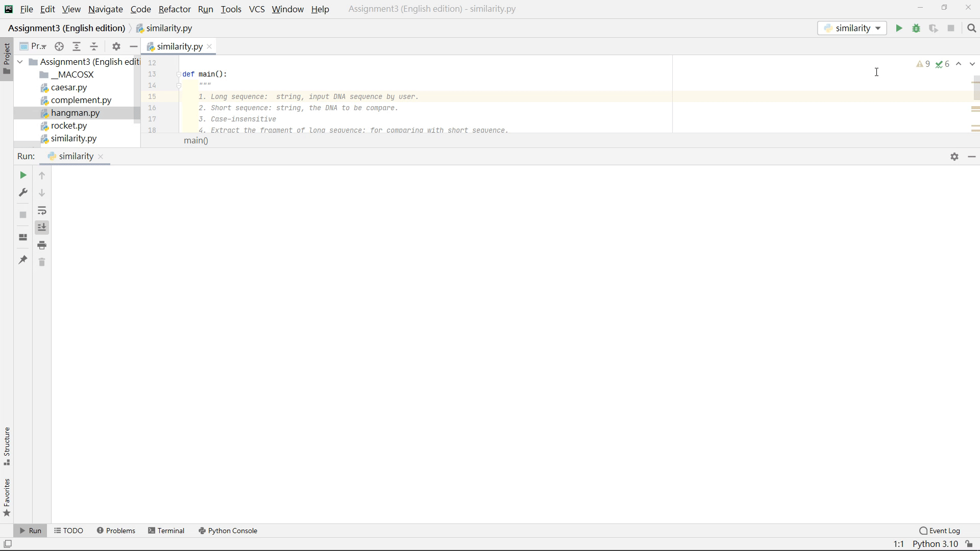This screenshot has height=551, width=980.
Task: Click the 1:1 caret position indicator
Action: pos(898,544)
